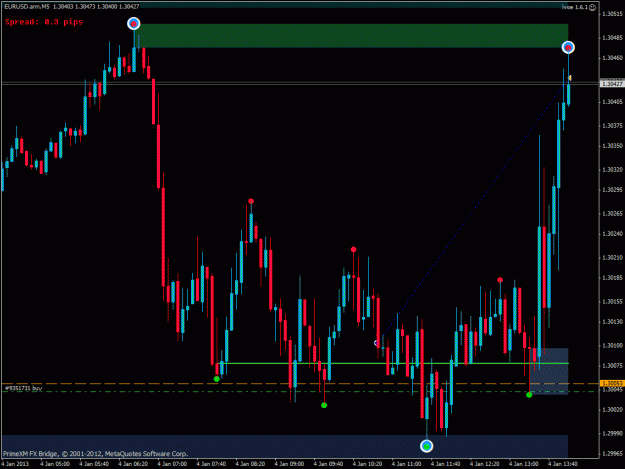
Task: Select the dotted trendline's hollow starting point marker
Action: pos(376,343)
